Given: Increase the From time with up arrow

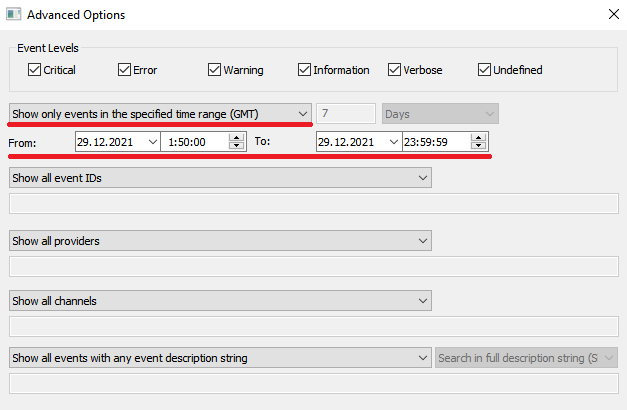Looking at the screenshot, I should (x=236, y=138).
